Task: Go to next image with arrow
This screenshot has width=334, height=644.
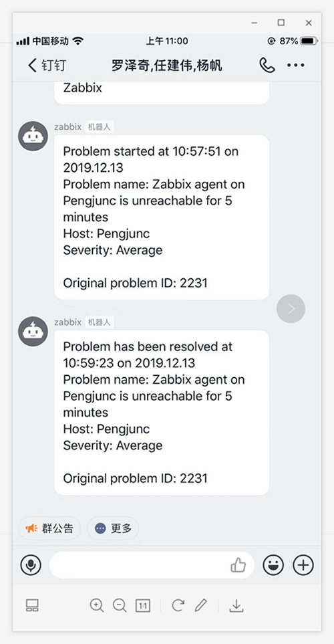Action: tap(291, 308)
